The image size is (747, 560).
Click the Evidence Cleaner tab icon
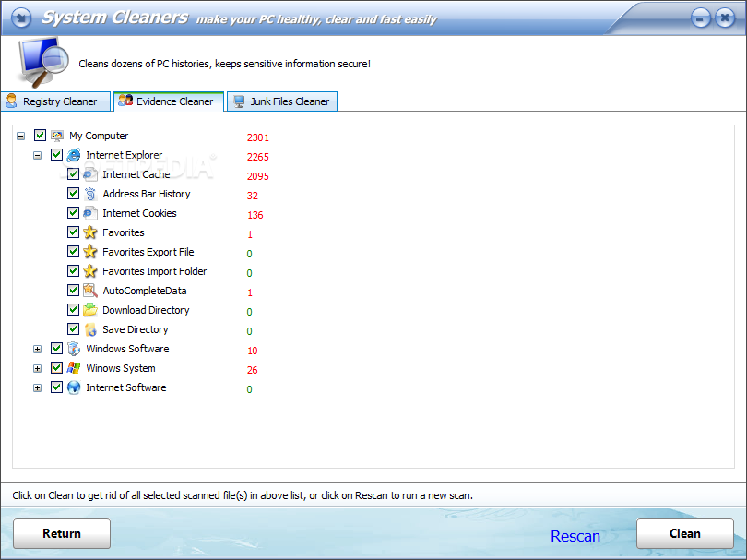click(x=125, y=100)
